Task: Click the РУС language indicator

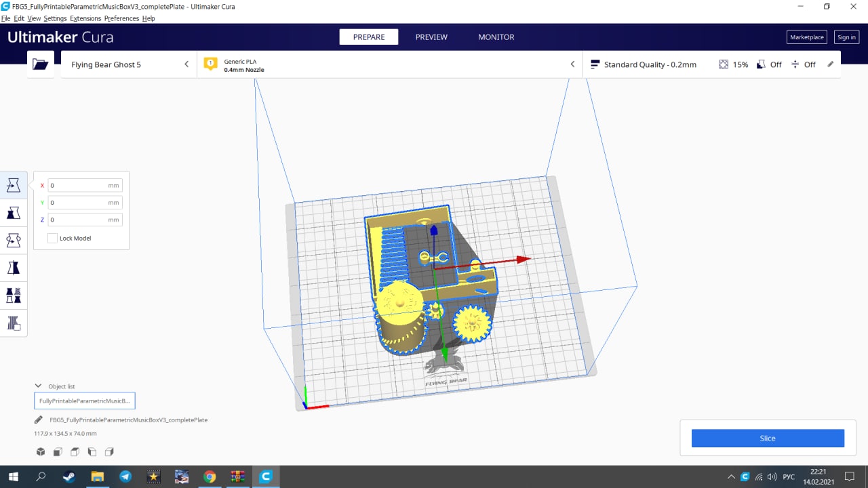Action: 789,476
